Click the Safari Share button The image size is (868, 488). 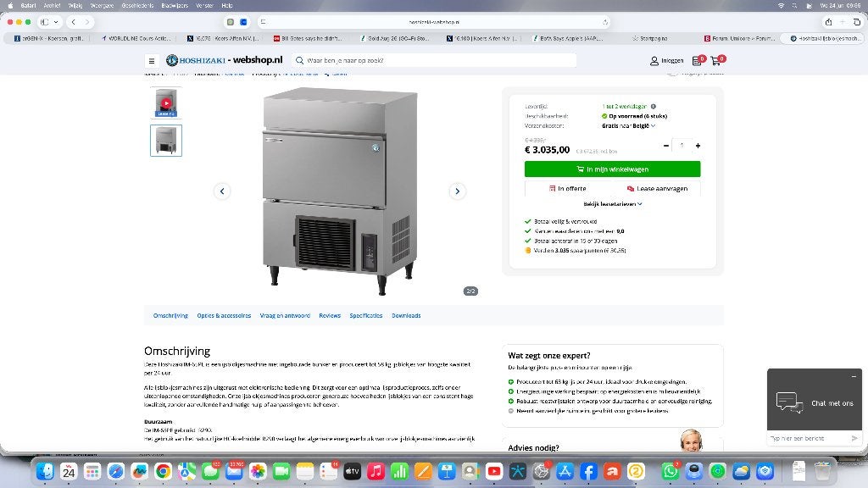coord(829,22)
